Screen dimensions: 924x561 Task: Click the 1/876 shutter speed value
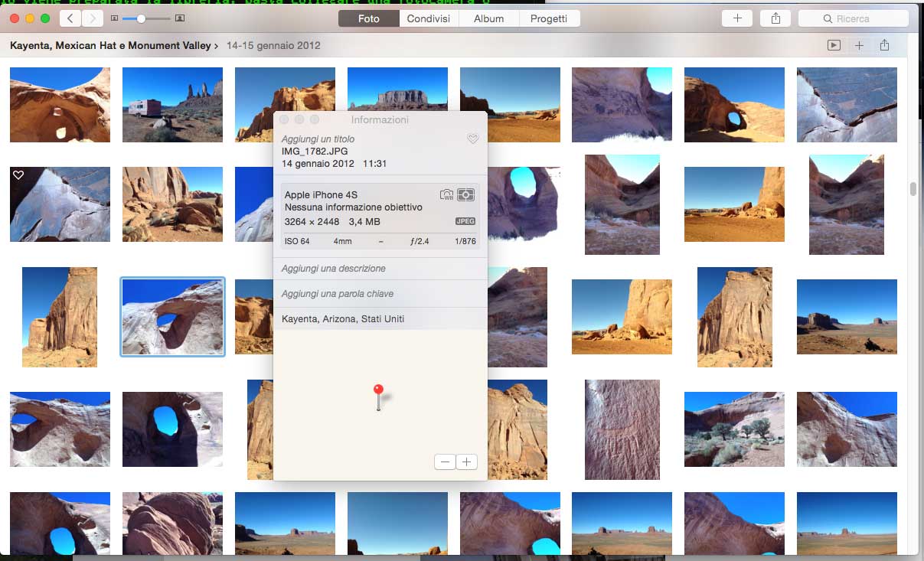coord(465,242)
